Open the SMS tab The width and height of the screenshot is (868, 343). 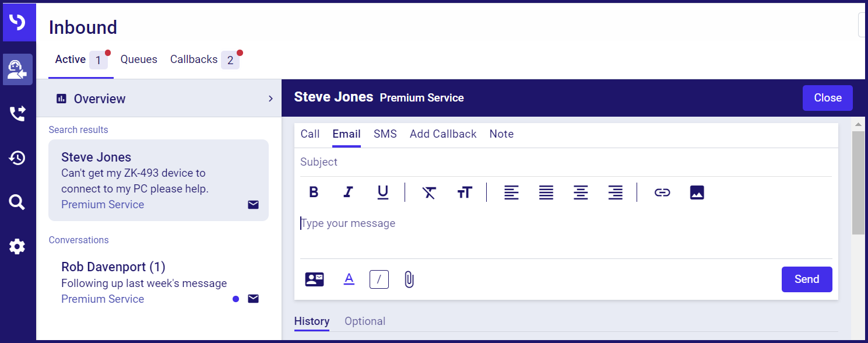[x=385, y=134]
